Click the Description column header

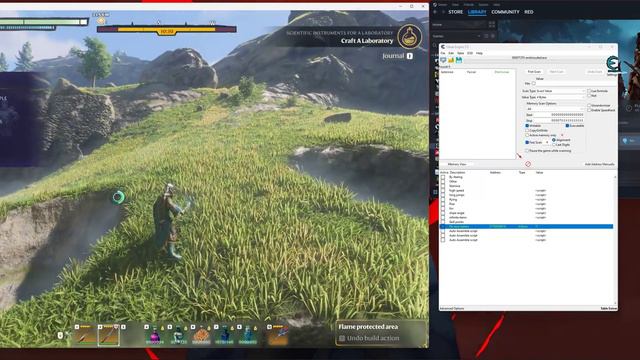point(457,173)
